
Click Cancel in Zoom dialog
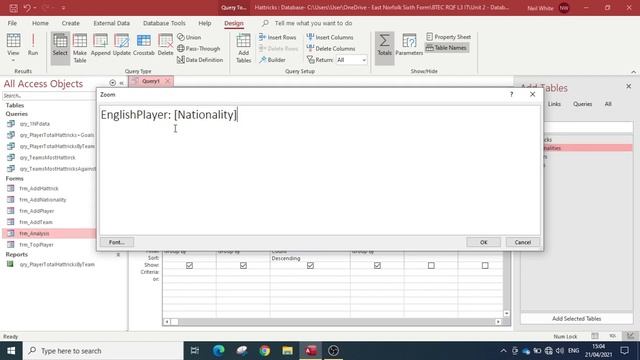tap(522, 242)
